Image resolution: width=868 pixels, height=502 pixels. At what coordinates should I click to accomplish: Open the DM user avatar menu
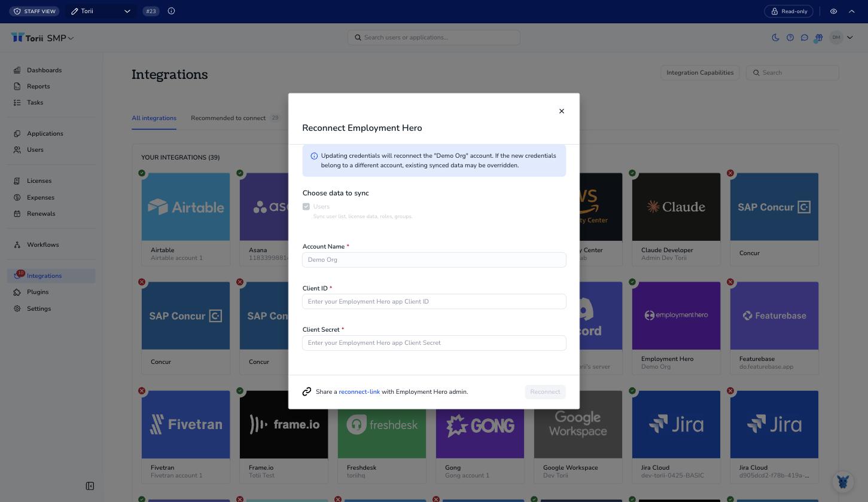[x=841, y=38]
